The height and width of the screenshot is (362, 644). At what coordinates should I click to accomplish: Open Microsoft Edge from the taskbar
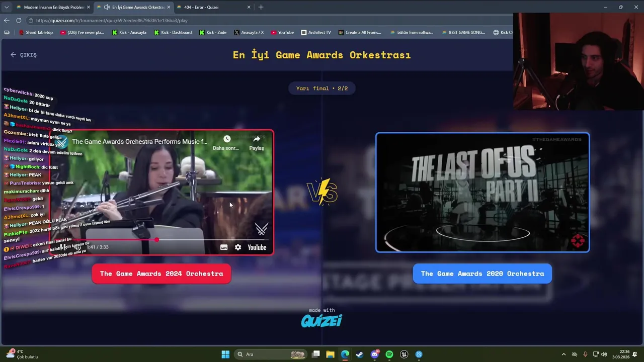click(345, 354)
